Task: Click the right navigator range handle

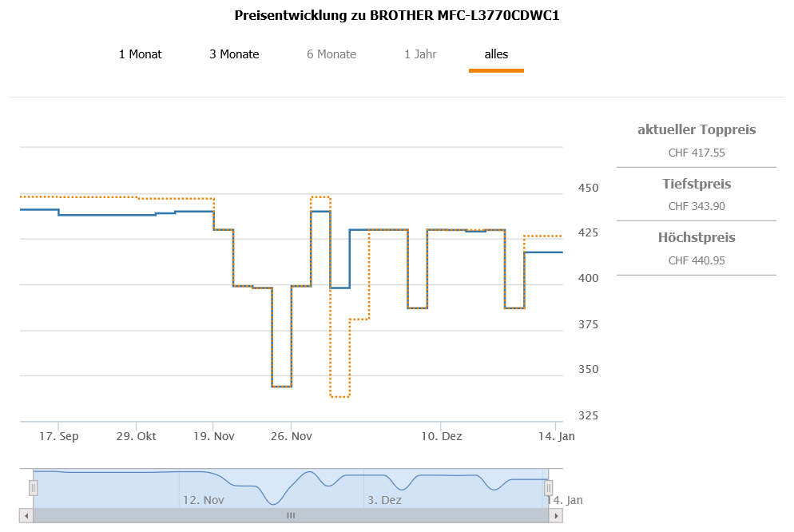Action: click(x=549, y=488)
